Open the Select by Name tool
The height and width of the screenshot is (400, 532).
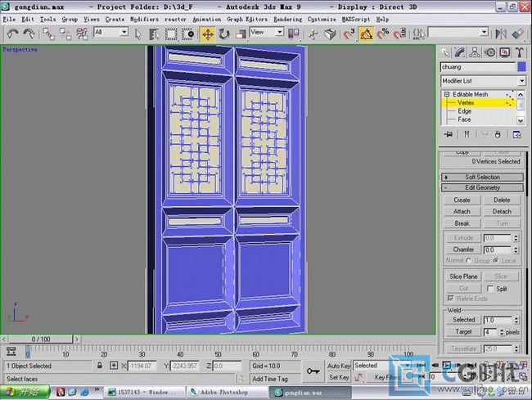pos(154,34)
